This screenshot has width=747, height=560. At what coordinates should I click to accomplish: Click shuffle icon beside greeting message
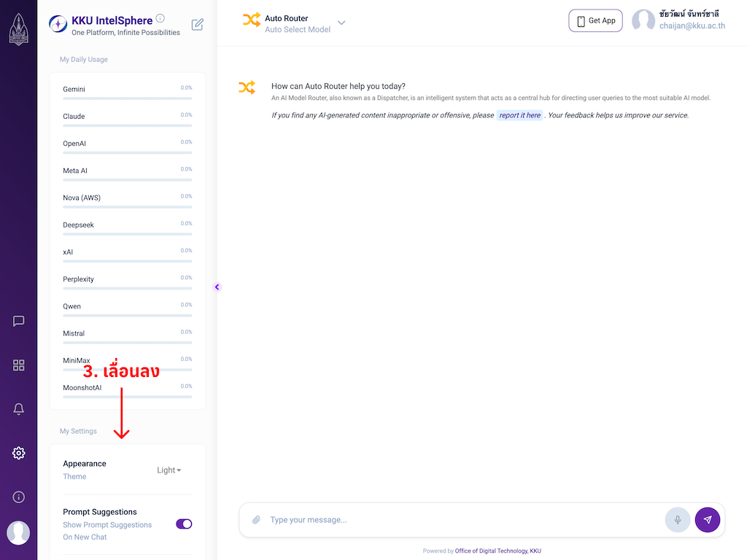pyautogui.click(x=247, y=87)
